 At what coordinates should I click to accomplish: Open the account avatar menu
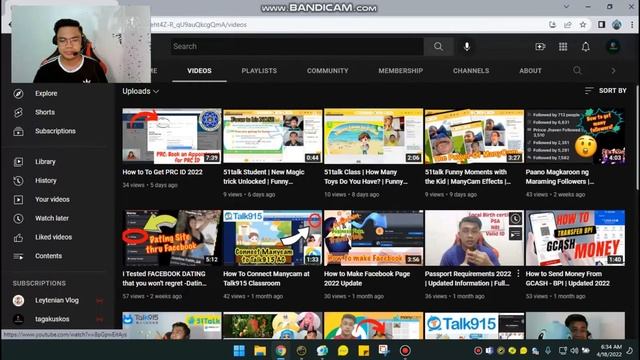[613, 47]
